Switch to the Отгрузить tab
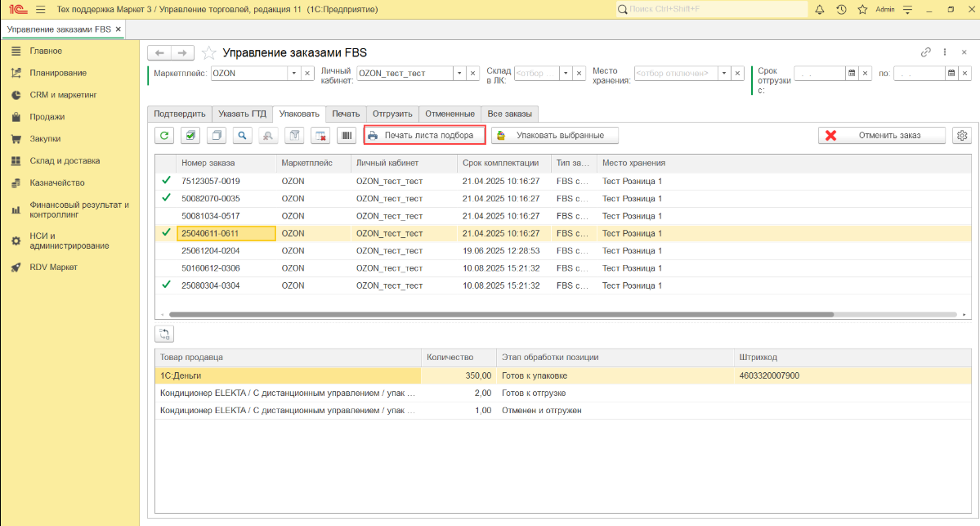The width and height of the screenshot is (980, 526). click(392, 114)
